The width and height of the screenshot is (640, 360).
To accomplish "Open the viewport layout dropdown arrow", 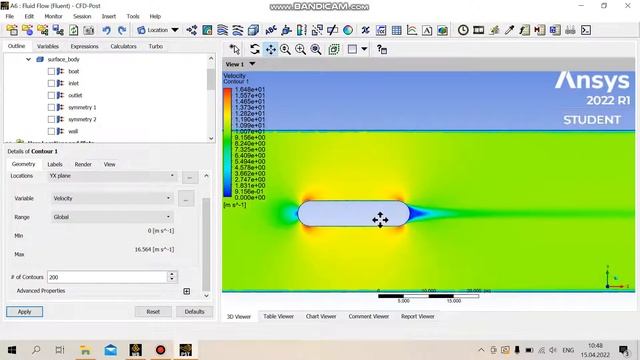I will click(364, 49).
